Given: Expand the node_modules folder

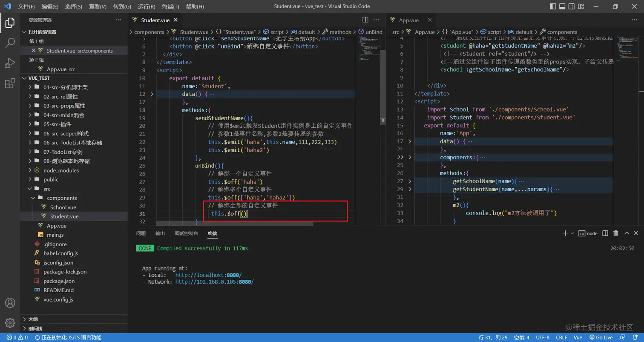Looking at the screenshot, I should [61, 170].
